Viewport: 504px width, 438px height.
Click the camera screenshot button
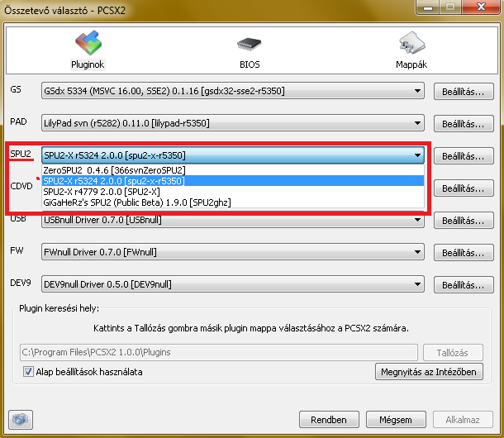click(21, 419)
